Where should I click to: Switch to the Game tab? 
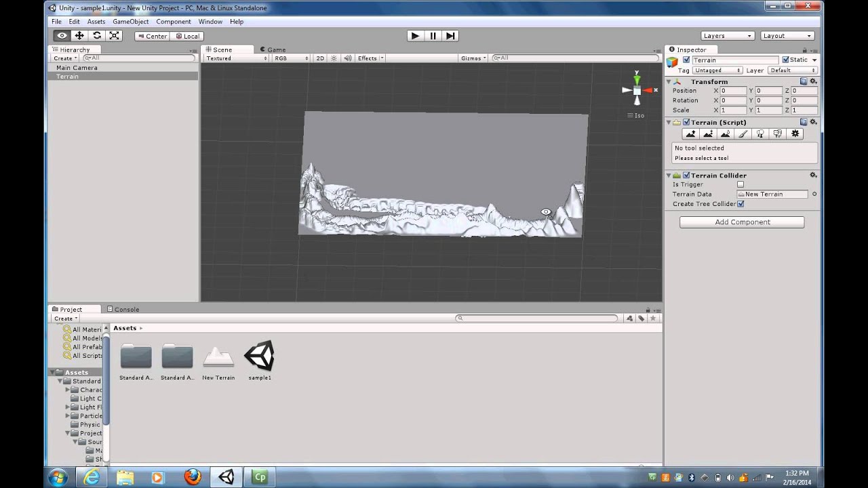[273, 49]
